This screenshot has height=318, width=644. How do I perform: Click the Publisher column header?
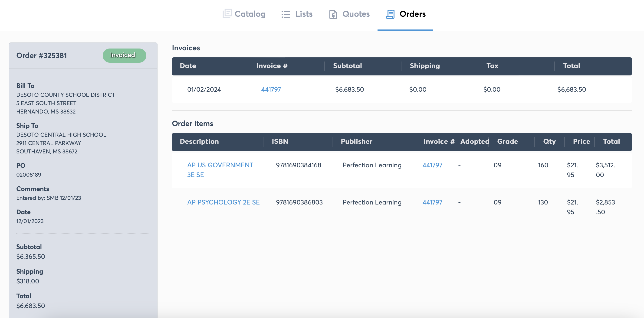tap(356, 142)
